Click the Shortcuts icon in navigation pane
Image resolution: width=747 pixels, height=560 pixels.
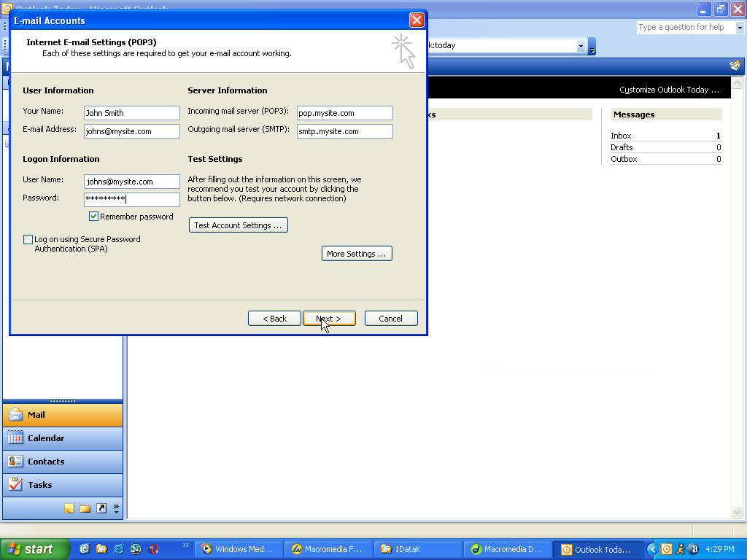[101, 508]
